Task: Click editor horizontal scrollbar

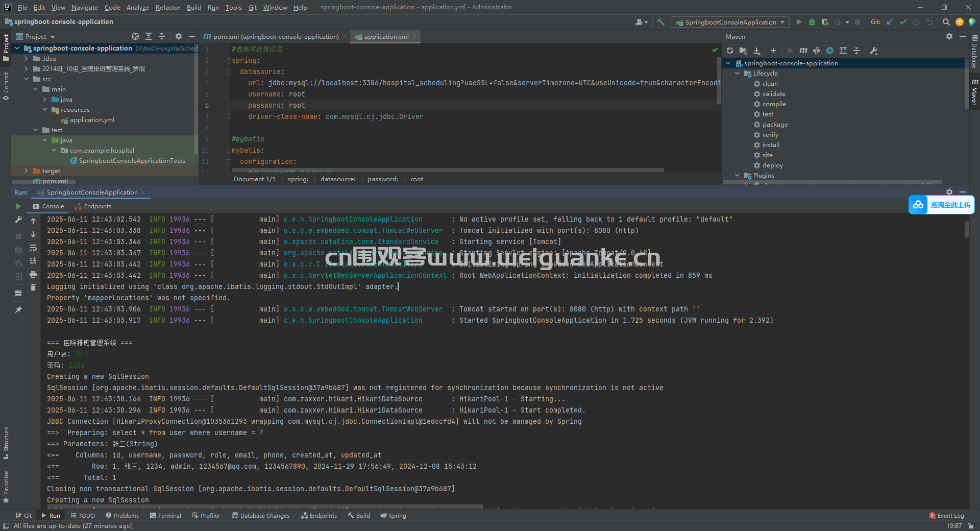Action: click(448, 170)
